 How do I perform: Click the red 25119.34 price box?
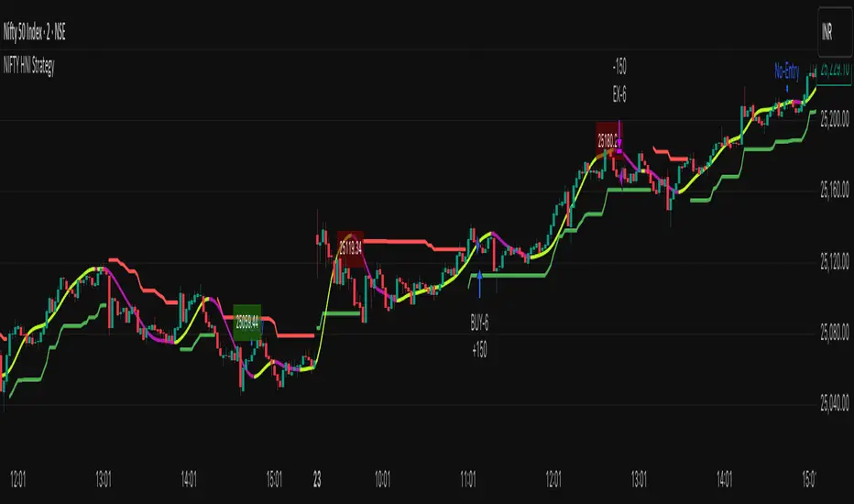click(350, 248)
